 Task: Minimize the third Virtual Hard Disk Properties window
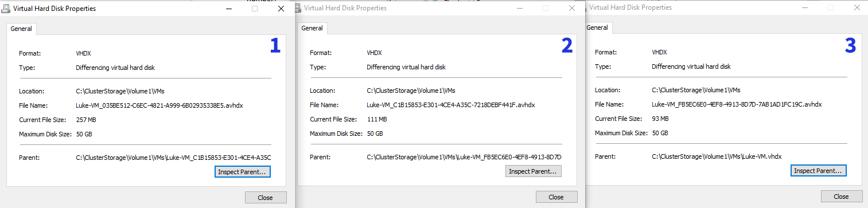(805, 8)
